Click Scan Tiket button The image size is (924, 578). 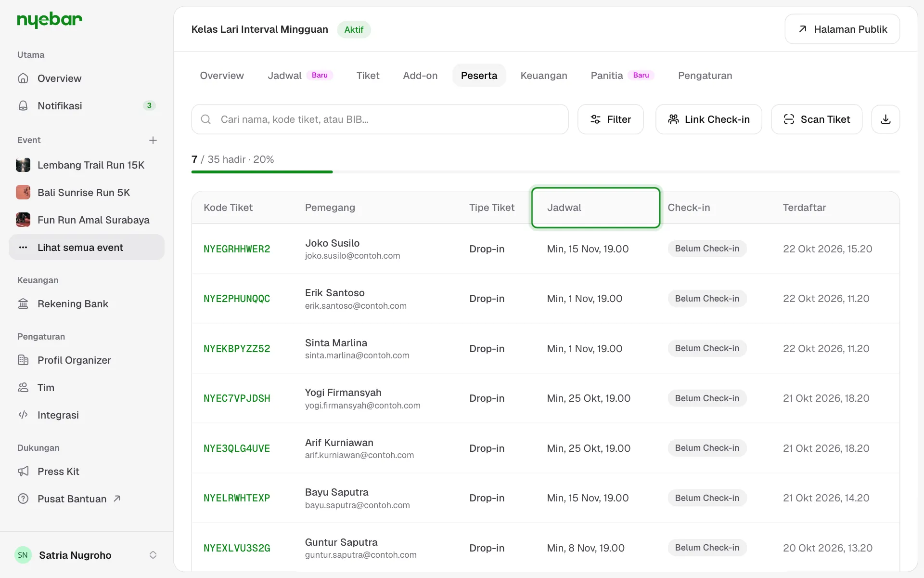coord(817,119)
